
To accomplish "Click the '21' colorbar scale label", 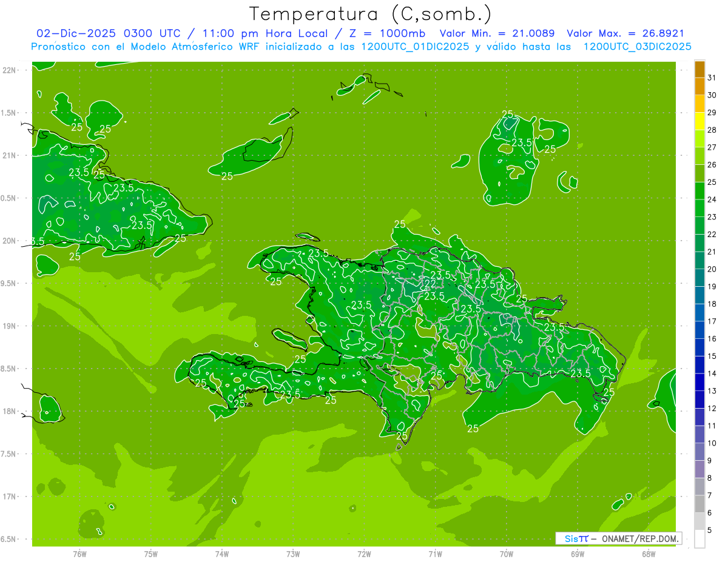I will tap(712, 252).
